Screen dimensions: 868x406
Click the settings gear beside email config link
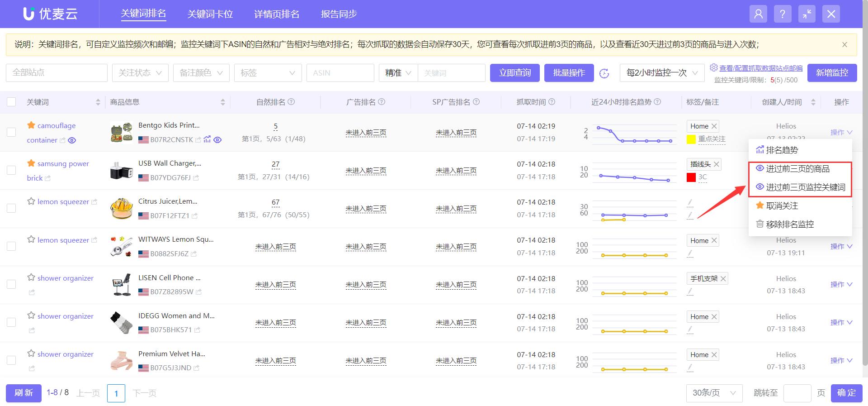tap(713, 67)
